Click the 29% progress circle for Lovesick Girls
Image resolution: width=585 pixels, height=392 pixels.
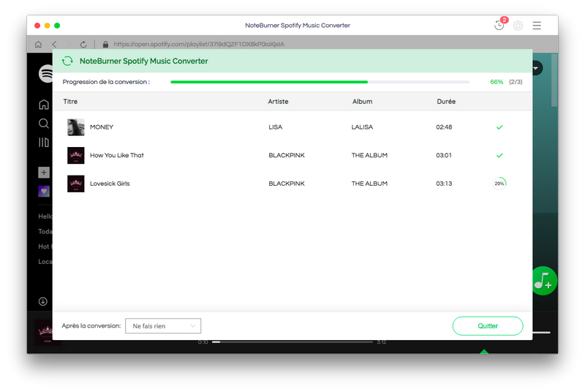[499, 184]
